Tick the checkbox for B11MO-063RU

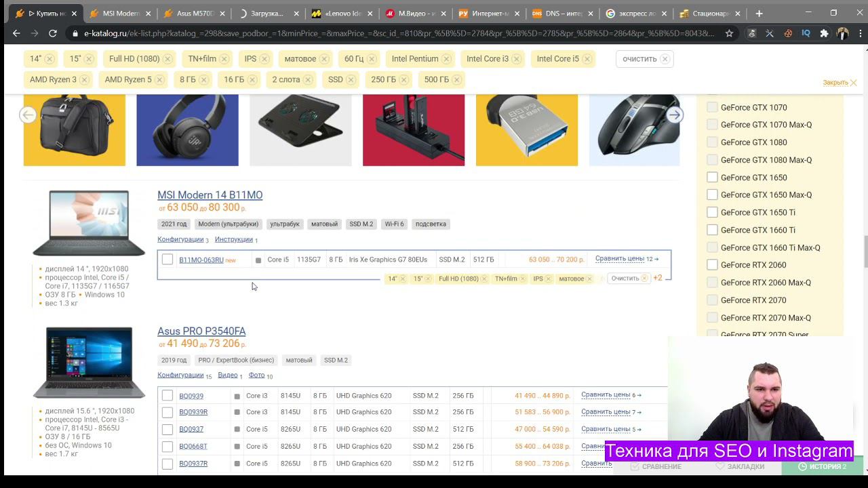coord(167,260)
